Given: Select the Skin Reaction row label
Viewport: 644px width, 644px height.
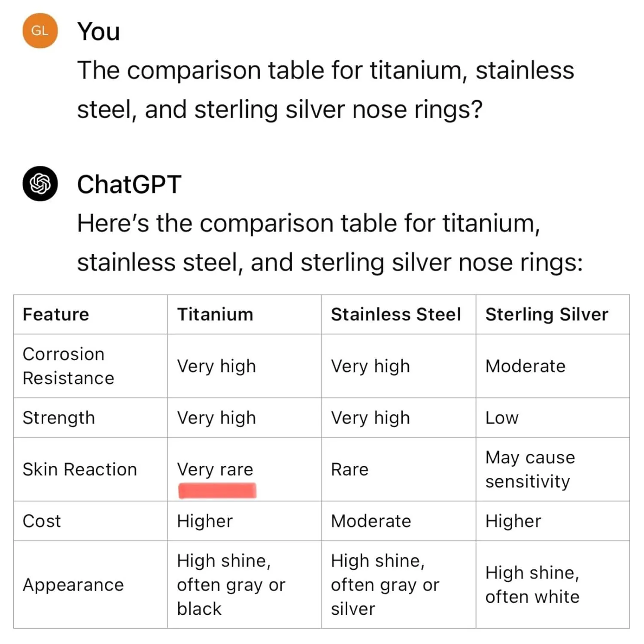Looking at the screenshot, I should coord(80,469).
